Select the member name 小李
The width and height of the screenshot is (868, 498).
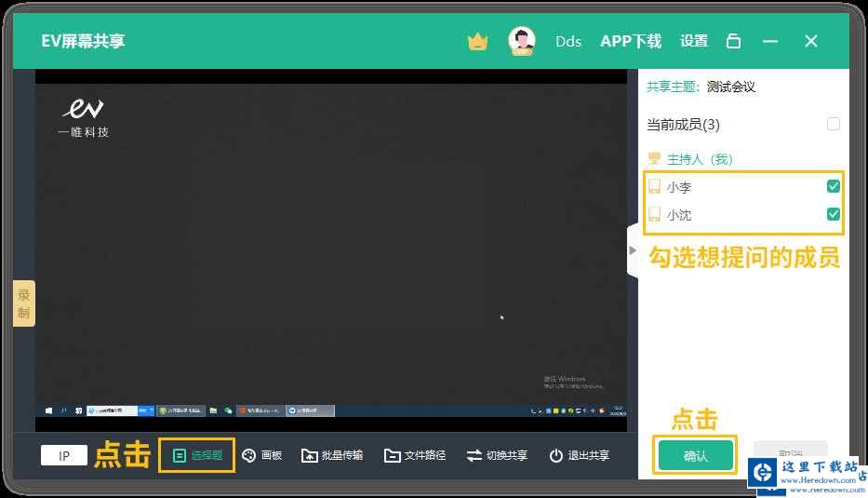point(679,187)
